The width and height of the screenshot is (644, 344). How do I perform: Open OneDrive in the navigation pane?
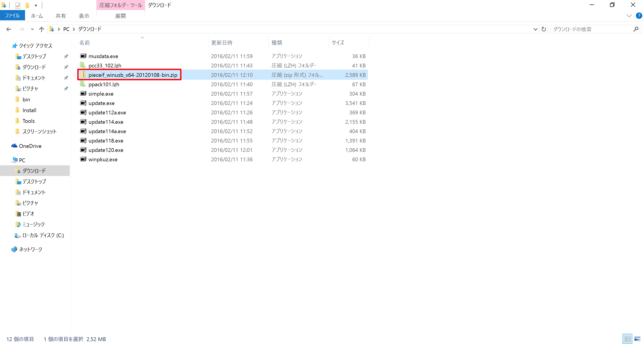pyautogui.click(x=30, y=146)
